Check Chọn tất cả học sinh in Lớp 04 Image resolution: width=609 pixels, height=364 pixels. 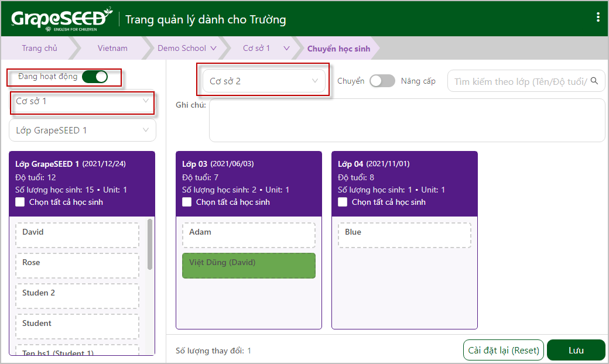pos(343,202)
